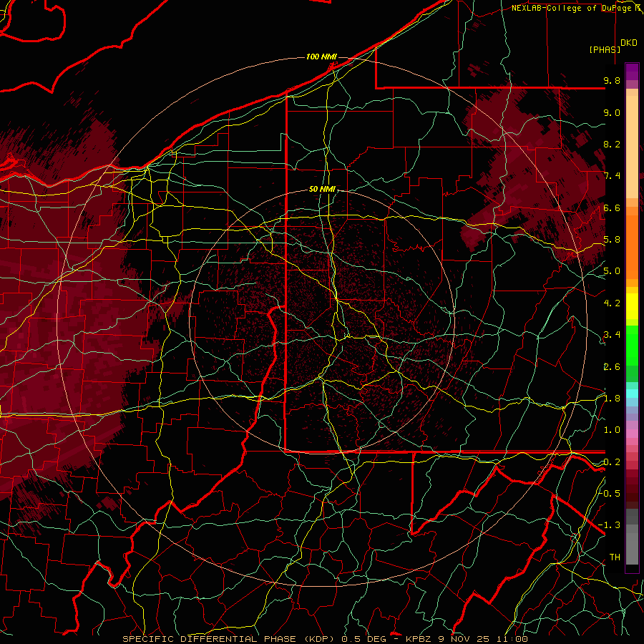Screen dimensions: 644x644
Task: Click the -0.5 scale value
Action: tap(610, 493)
